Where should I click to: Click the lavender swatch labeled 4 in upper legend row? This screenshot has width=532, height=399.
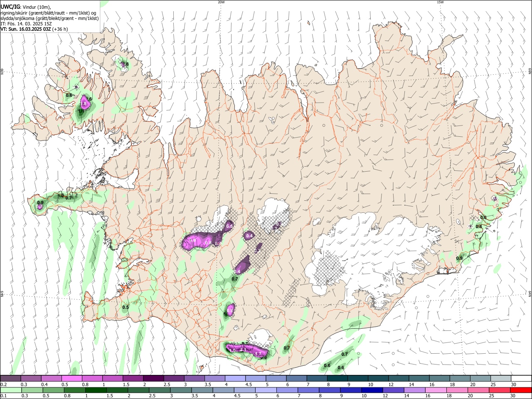click(x=235, y=378)
